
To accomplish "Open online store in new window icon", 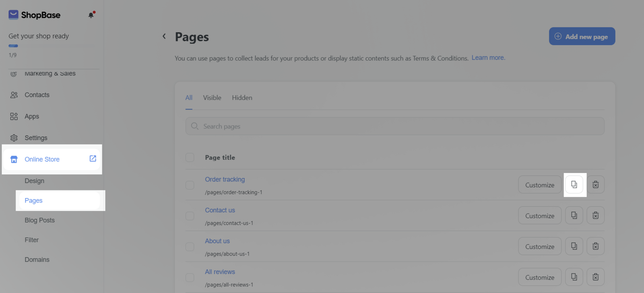I will click(x=93, y=159).
